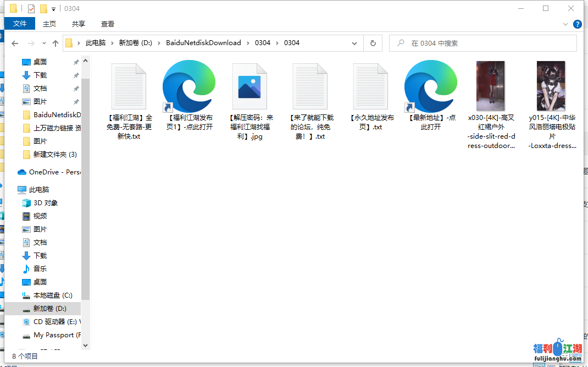
Task: Expand the ribbon with the chevron
Action: pos(565,24)
